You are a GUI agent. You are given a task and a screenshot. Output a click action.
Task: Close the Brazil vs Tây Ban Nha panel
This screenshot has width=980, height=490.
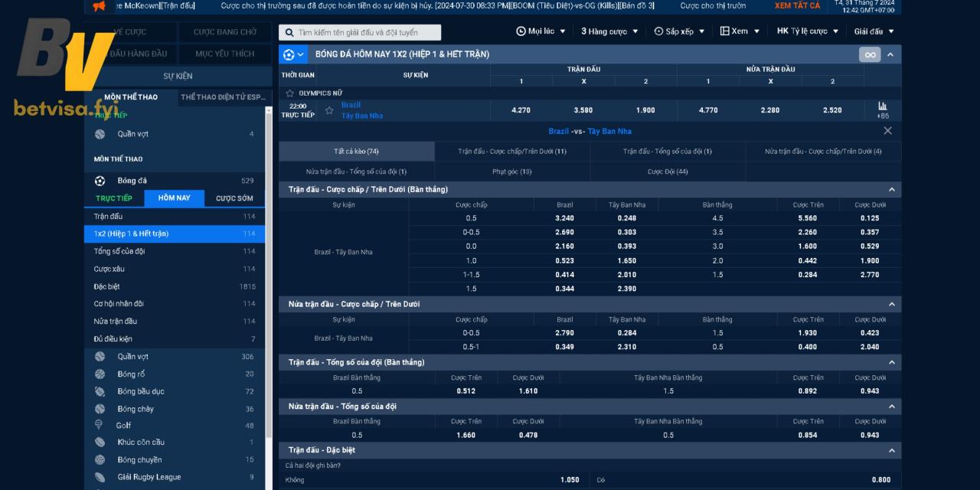point(887,131)
